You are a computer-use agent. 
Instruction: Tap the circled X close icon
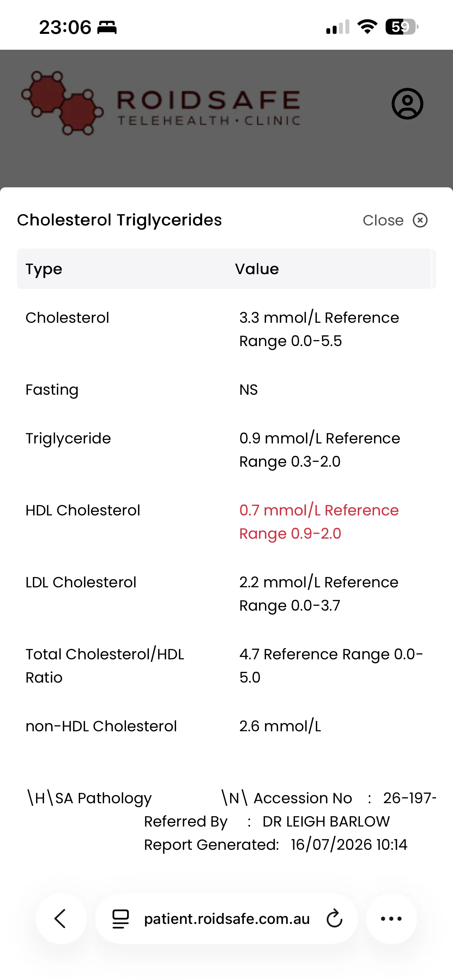tap(420, 220)
